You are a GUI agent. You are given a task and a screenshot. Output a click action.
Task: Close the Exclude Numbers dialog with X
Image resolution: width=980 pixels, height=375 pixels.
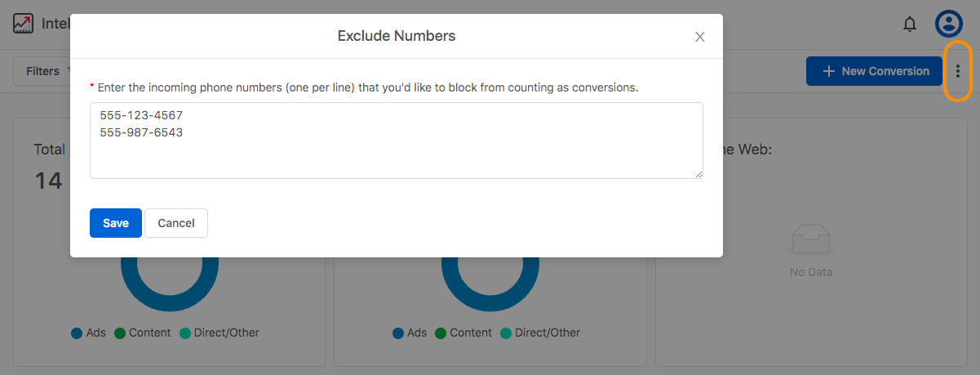699,37
